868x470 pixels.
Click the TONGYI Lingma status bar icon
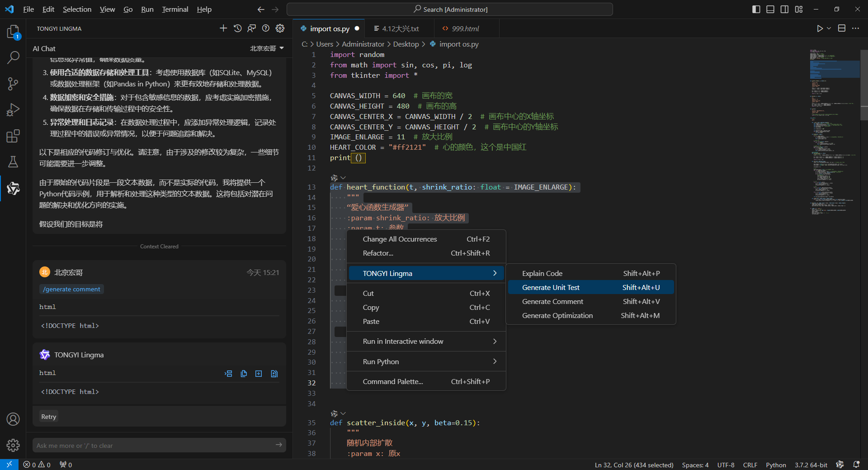[x=840, y=465]
